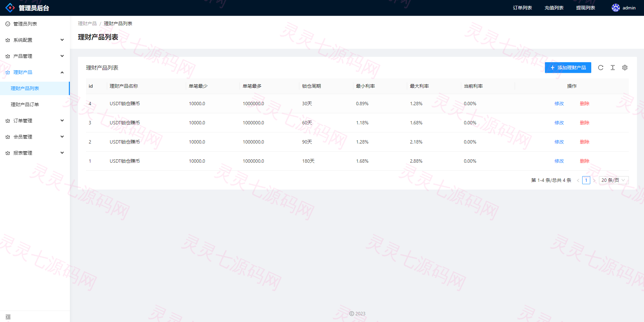
Task: Click 修改 for the 30天 product row
Action: coord(559,104)
